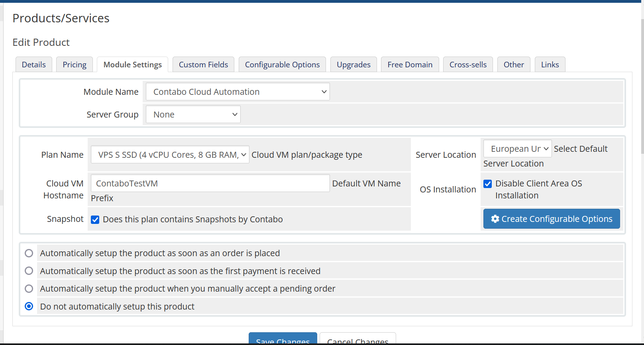Image resolution: width=644 pixels, height=345 pixels.
Task: Open the Module Name dropdown
Action: (x=238, y=92)
